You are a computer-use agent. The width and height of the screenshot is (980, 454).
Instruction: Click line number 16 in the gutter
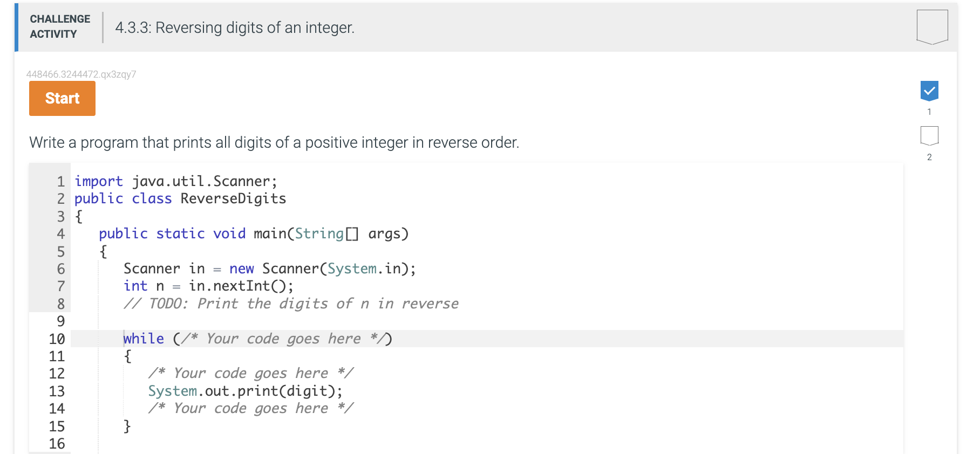coord(57,444)
